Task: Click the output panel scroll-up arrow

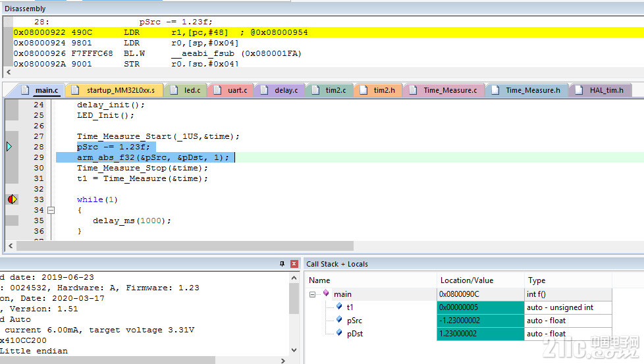Action: tap(294, 278)
